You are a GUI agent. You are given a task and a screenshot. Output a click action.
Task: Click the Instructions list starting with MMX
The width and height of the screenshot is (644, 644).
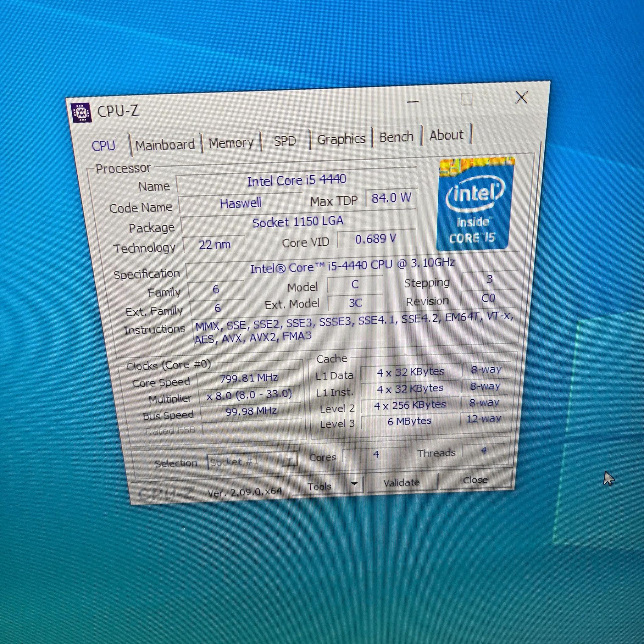[354, 328]
